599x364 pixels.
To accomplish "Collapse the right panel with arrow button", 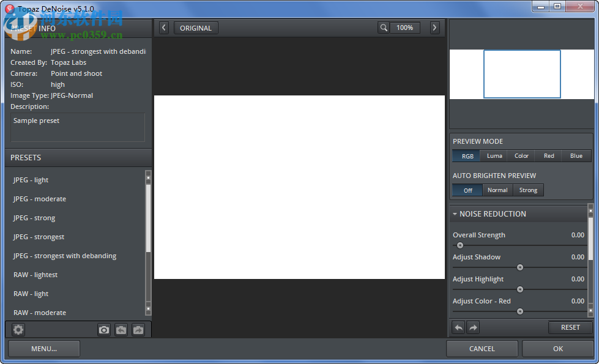I will [x=434, y=28].
